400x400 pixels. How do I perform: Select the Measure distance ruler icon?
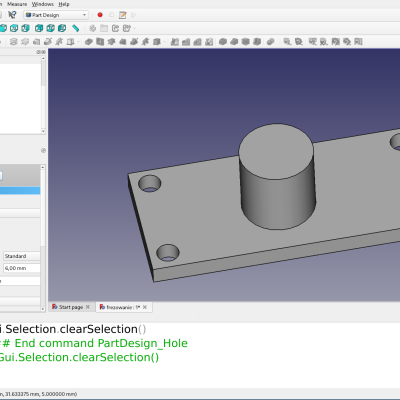pos(76,28)
